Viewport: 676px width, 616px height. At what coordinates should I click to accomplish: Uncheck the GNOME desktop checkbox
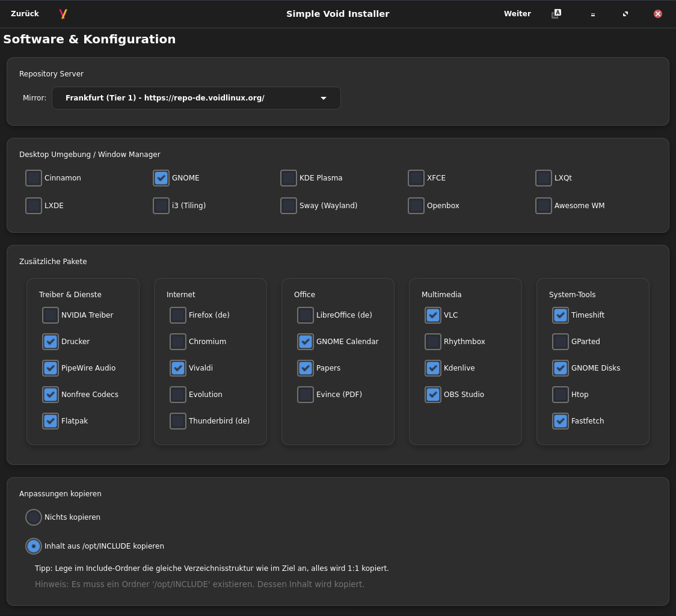click(x=161, y=178)
